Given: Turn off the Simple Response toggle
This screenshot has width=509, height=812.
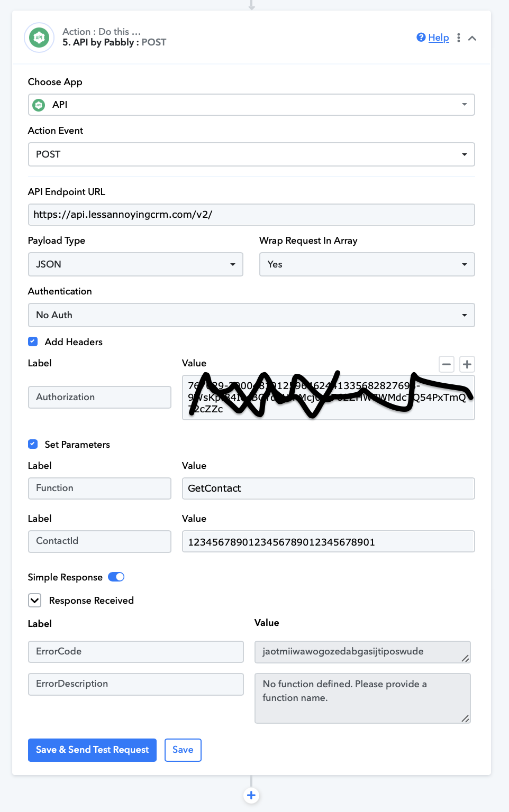Looking at the screenshot, I should click(116, 577).
